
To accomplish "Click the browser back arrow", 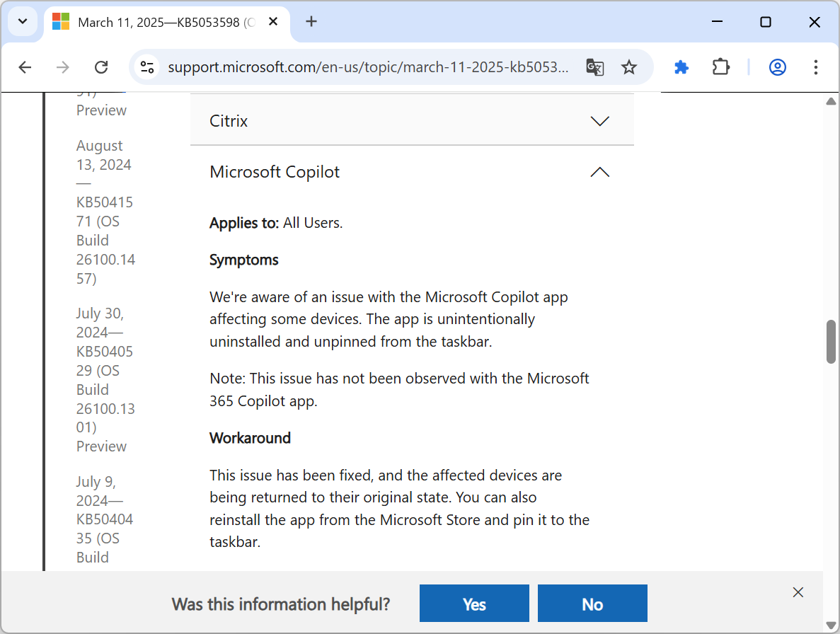I will coord(25,67).
